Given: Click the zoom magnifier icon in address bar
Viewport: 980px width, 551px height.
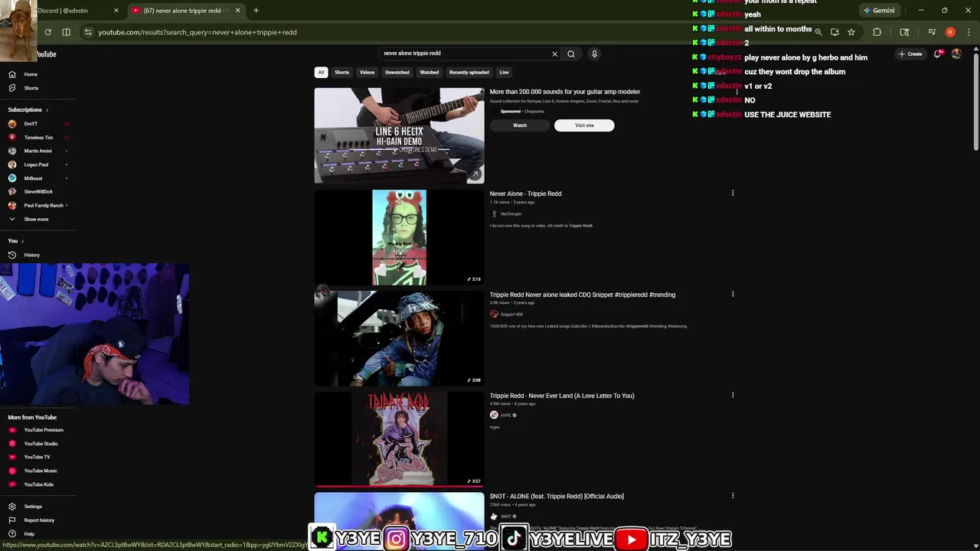Looking at the screenshot, I should (818, 32).
